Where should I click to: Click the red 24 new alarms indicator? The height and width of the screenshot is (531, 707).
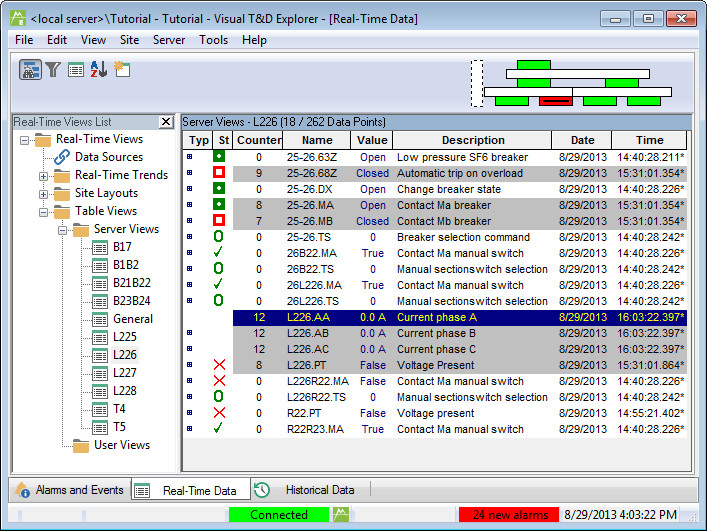coord(510,515)
